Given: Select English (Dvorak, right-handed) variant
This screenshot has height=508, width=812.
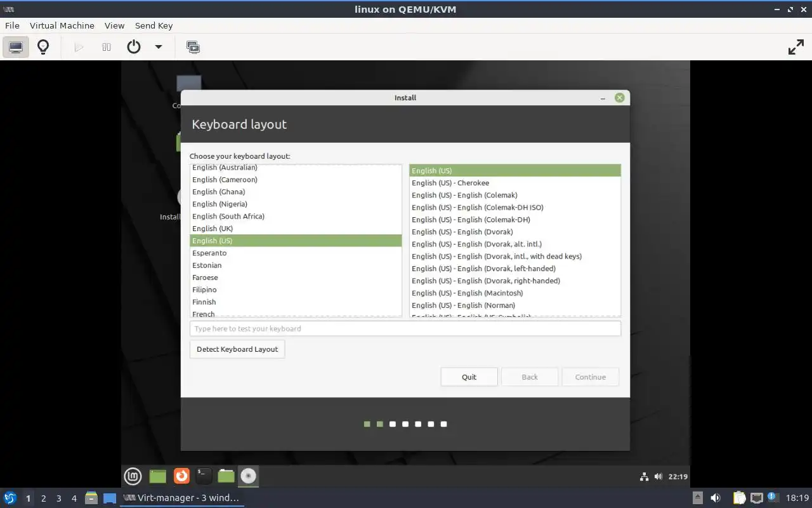Looking at the screenshot, I should pos(515,281).
